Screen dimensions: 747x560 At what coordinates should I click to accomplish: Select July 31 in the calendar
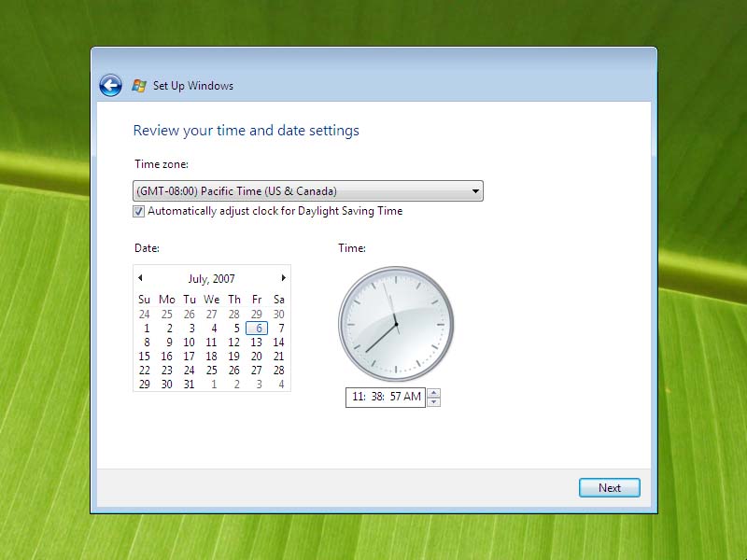click(x=190, y=385)
